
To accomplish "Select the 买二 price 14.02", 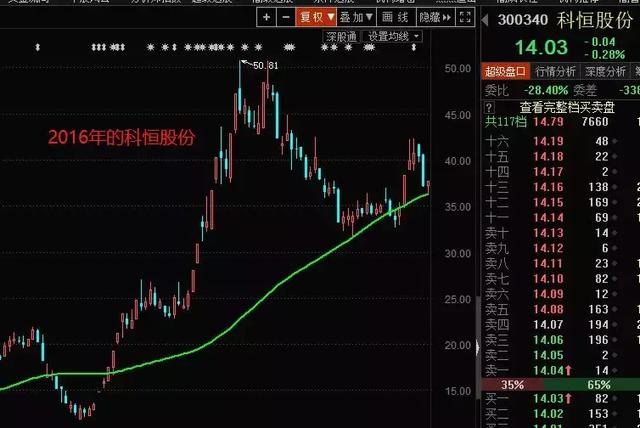I will tap(548, 414).
